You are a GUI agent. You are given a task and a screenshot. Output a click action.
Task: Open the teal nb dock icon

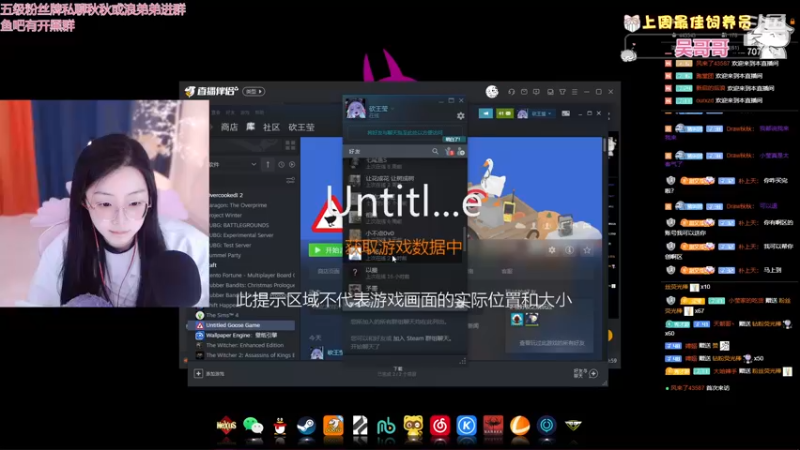pos(386,426)
